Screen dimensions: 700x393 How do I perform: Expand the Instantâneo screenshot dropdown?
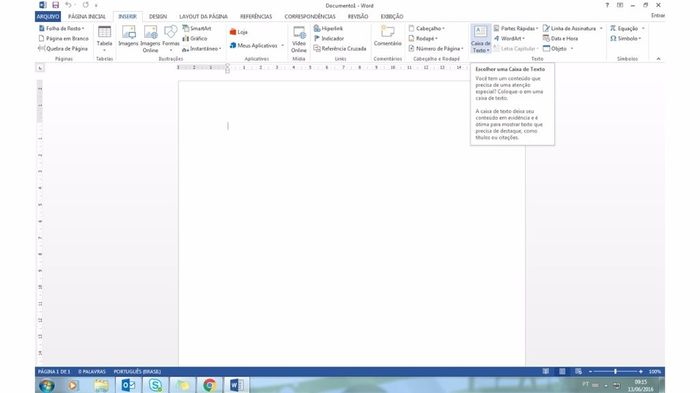201,48
